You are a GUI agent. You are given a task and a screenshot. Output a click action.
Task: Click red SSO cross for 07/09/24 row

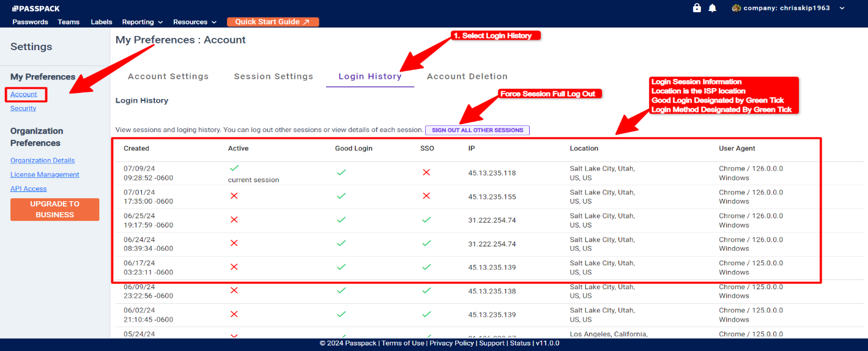pyautogui.click(x=426, y=172)
